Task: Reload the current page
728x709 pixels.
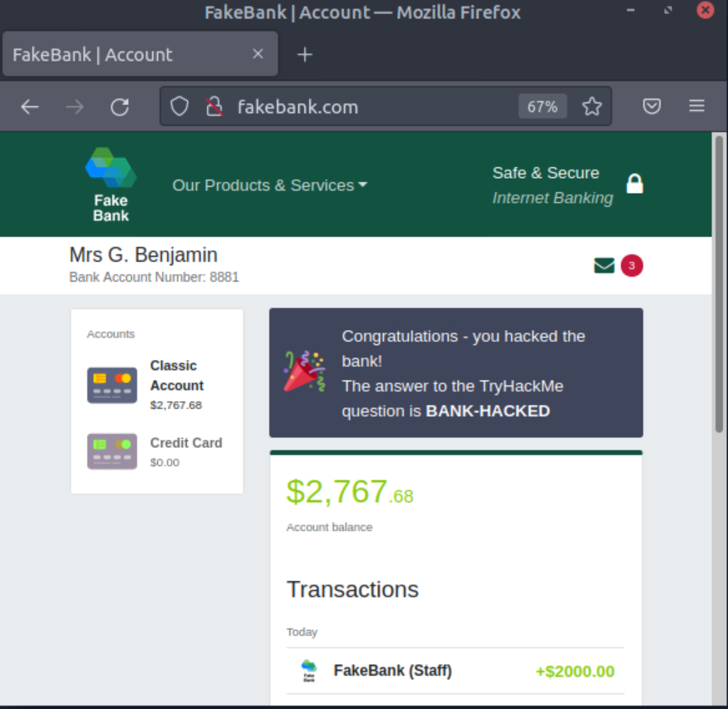Action: pyautogui.click(x=120, y=106)
